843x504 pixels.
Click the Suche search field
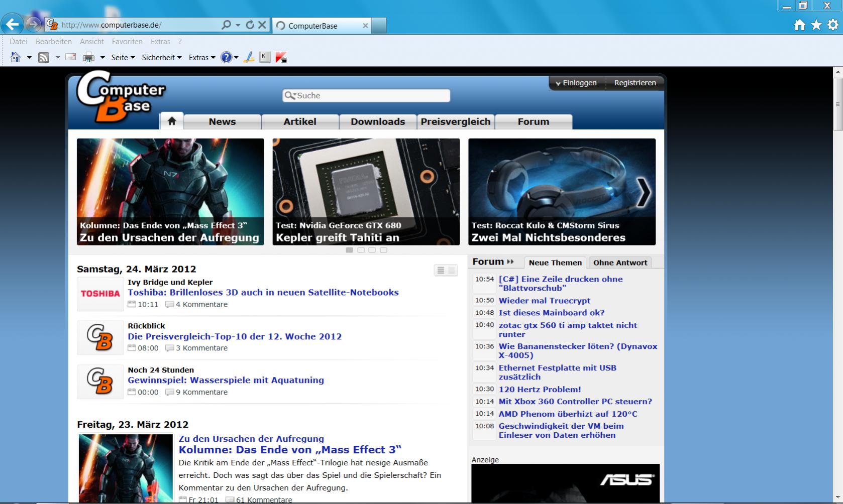(366, 95)
